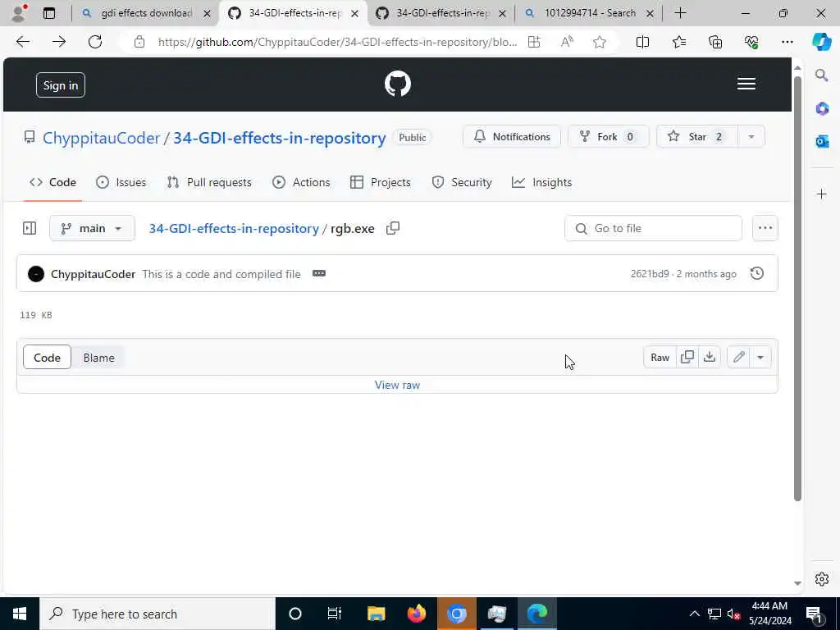Screen dimensions: 840x630
Task: Click the address bar URL
Action: (337, 42)
